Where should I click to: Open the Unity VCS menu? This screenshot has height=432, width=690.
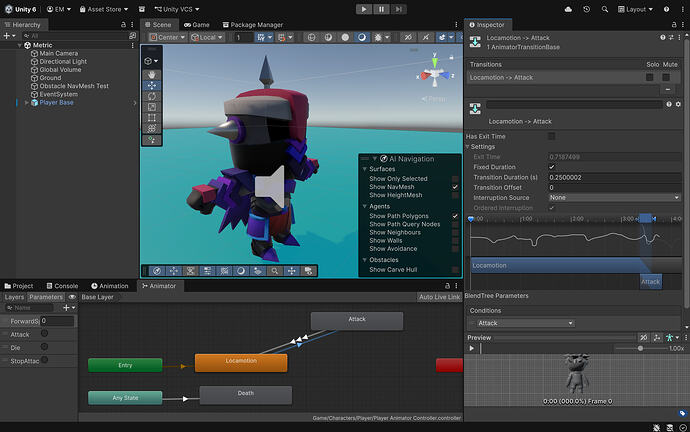tap(177, 9)
